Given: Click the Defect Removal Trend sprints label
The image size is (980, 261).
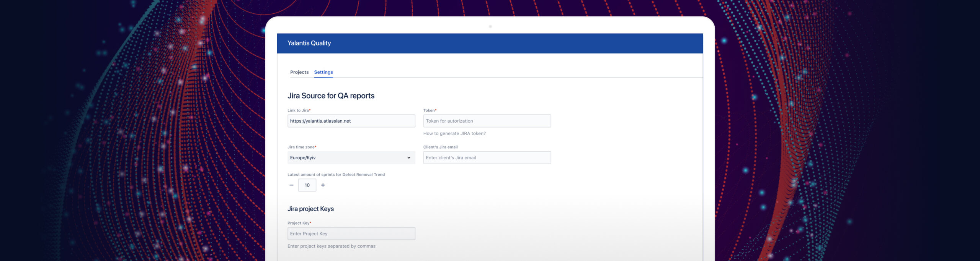Looking at the screenshot, I should pos(336,175).
